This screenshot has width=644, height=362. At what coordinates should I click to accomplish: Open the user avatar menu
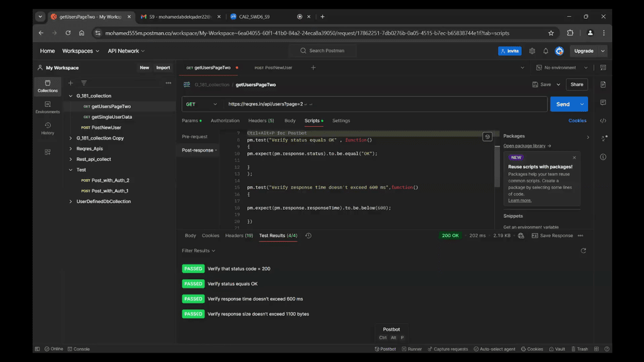click(x=559, y=51)
